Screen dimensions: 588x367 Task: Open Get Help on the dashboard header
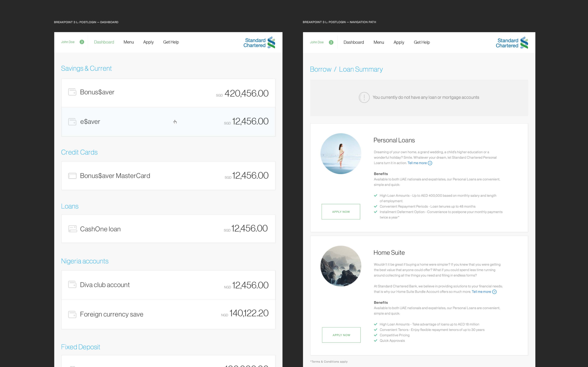coord(171,42)
